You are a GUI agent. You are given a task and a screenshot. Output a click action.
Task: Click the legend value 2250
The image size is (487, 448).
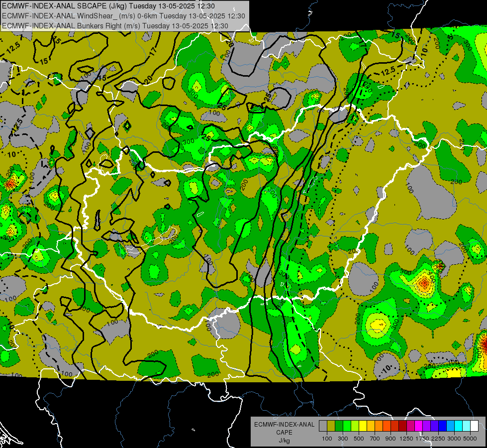tap(438, 439)
